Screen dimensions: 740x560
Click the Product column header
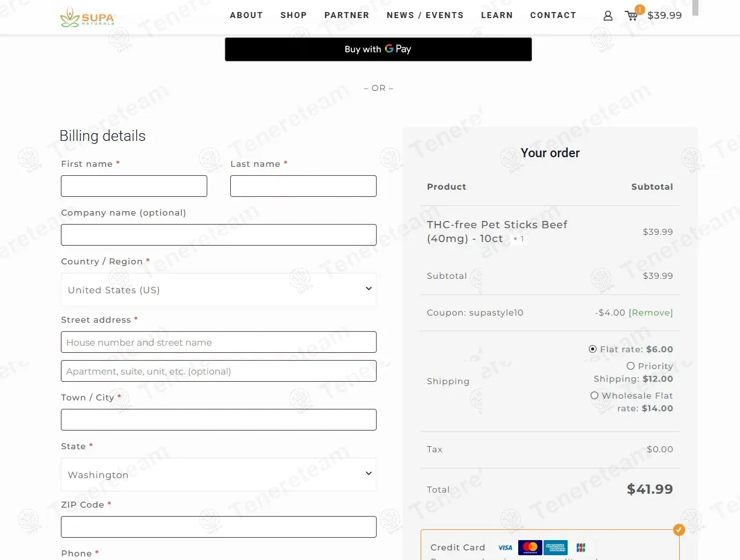pyautogui.click(x=447, y=187)
